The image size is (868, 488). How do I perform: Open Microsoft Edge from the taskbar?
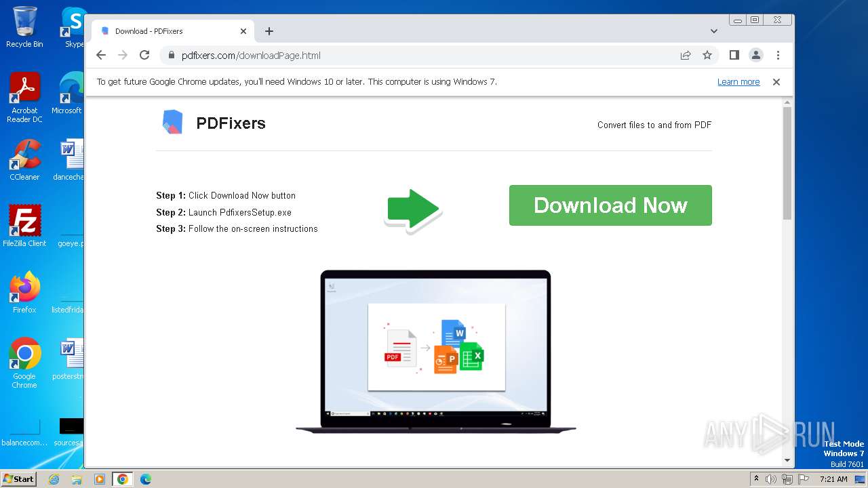[x=145, y=479]
